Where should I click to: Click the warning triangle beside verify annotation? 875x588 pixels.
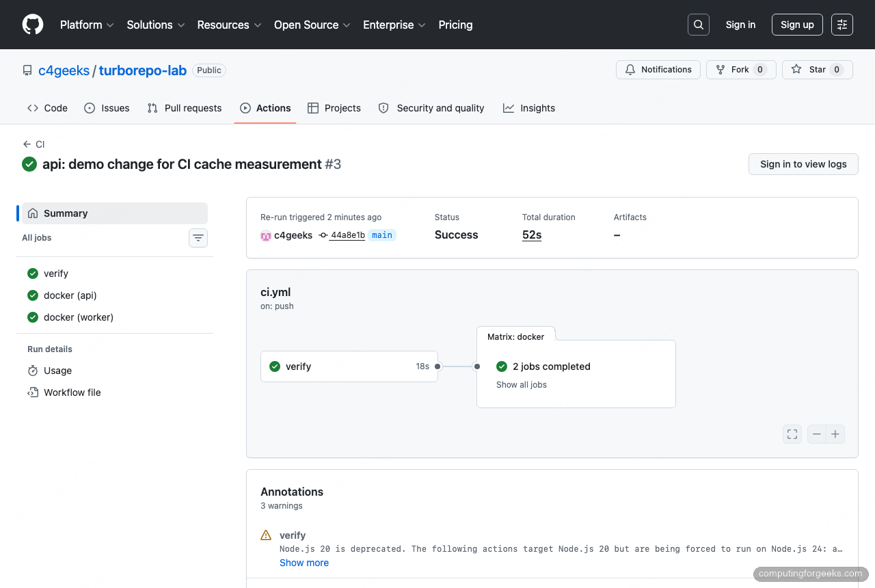[266, 535]
